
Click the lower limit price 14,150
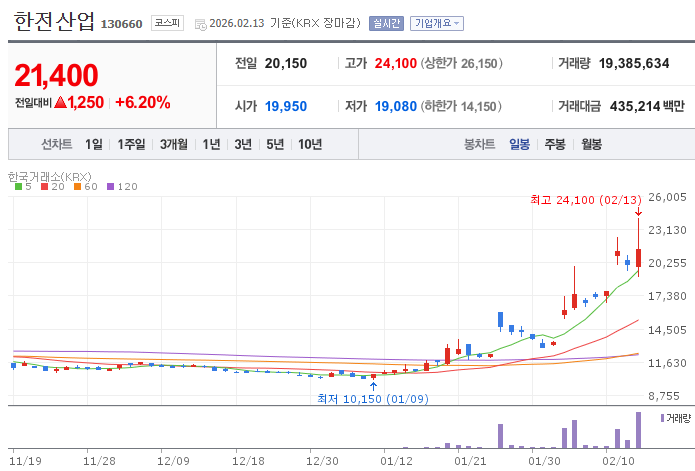[478, 106]
